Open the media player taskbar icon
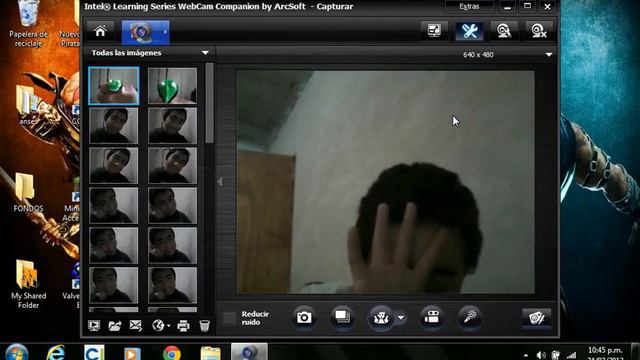Viewport: 640px width, 360px height. pyautogui.click(x=132, y=353)
